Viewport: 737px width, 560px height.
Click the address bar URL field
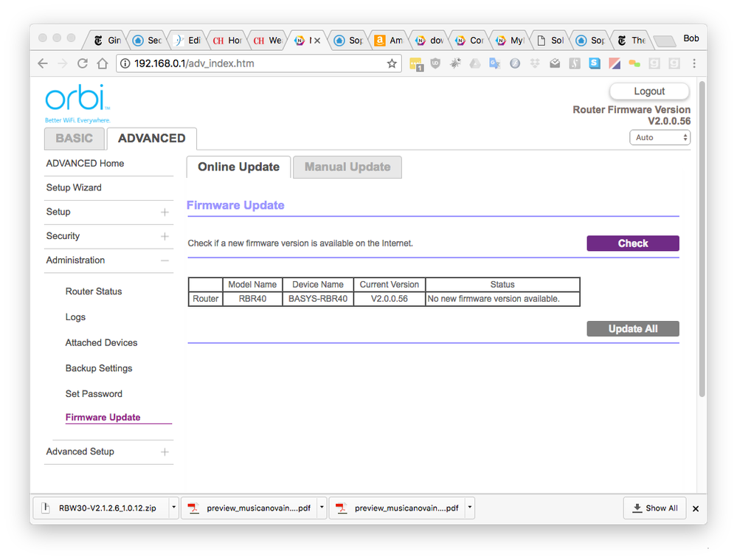coord(258,63)
